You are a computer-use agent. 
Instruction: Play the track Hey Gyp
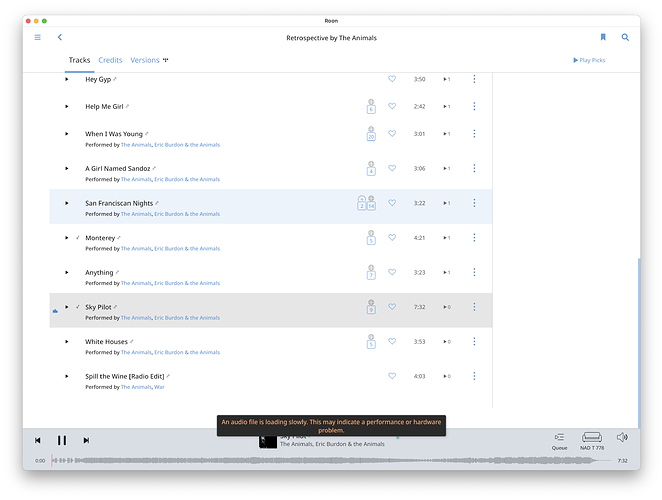(x=67, y=79)
